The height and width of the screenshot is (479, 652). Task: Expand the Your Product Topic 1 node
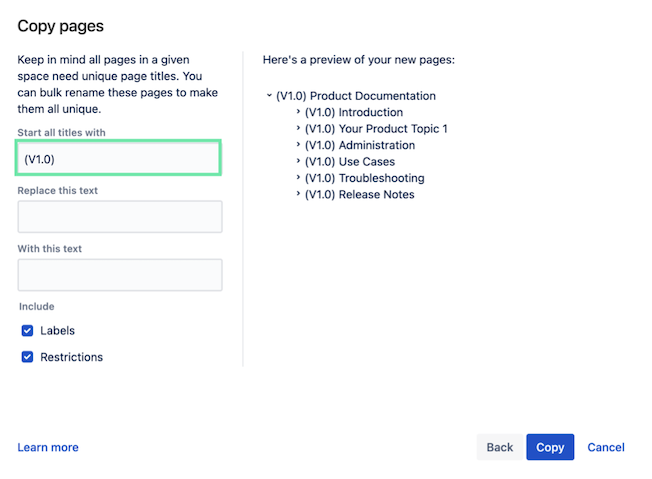[298, 129]
